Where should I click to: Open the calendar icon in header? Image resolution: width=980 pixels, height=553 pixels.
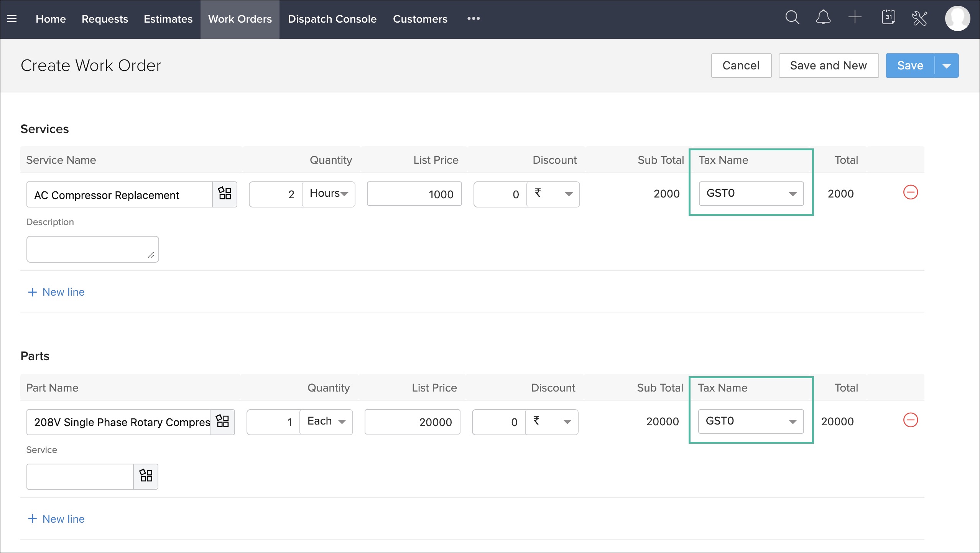pos(888,18)
